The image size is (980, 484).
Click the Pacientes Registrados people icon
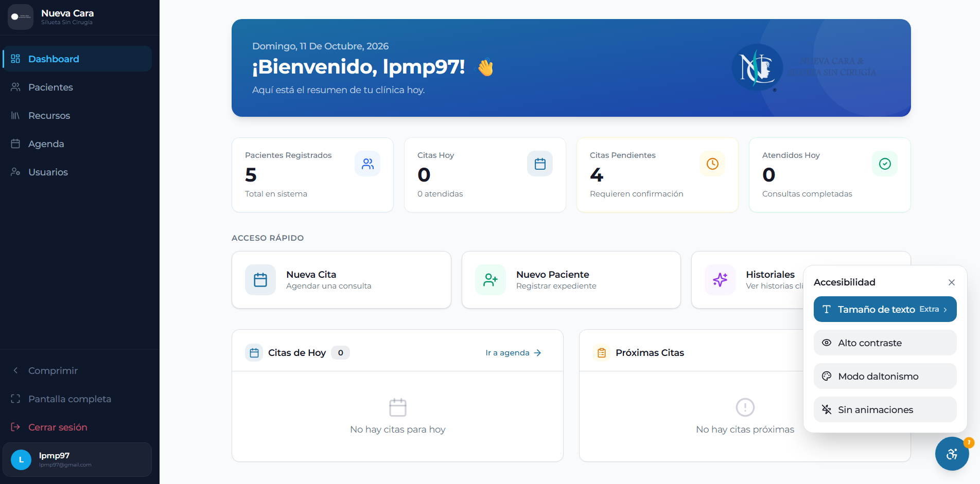367,164
